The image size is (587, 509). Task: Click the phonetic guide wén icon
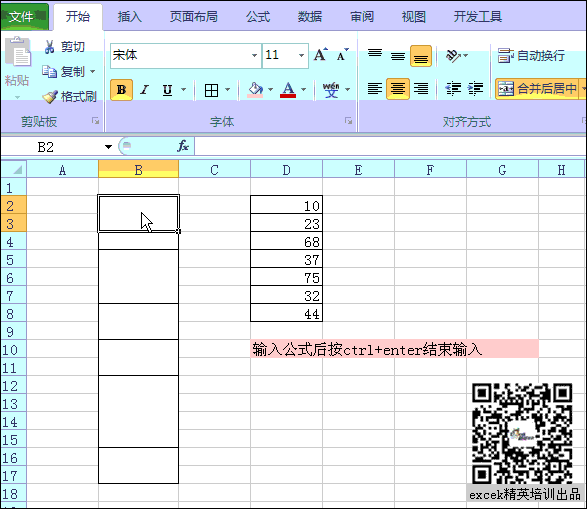(x=331, y=90)
